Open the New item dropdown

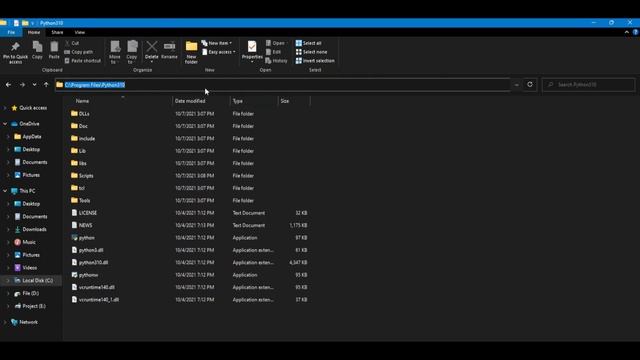(x=217, y=43)
